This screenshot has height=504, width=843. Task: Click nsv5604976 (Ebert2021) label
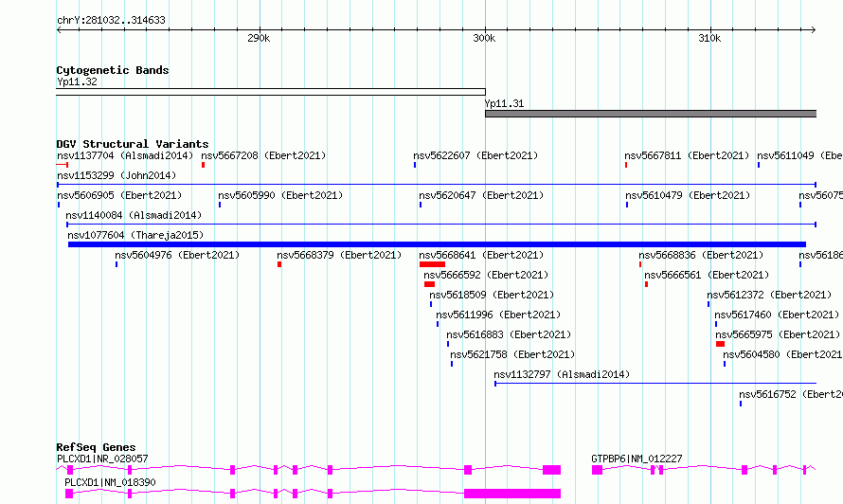(177, 255)
